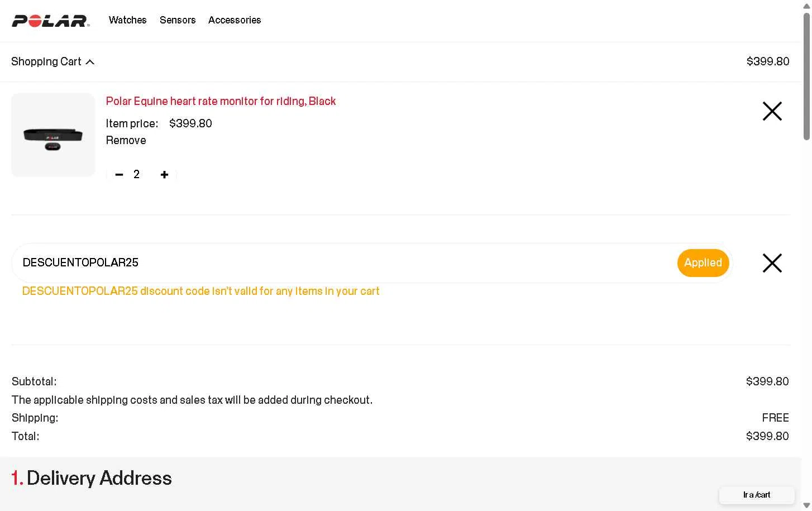Clear discount code with X icon
The height and width of the screenshot is (511, 812).
[772, 263]
